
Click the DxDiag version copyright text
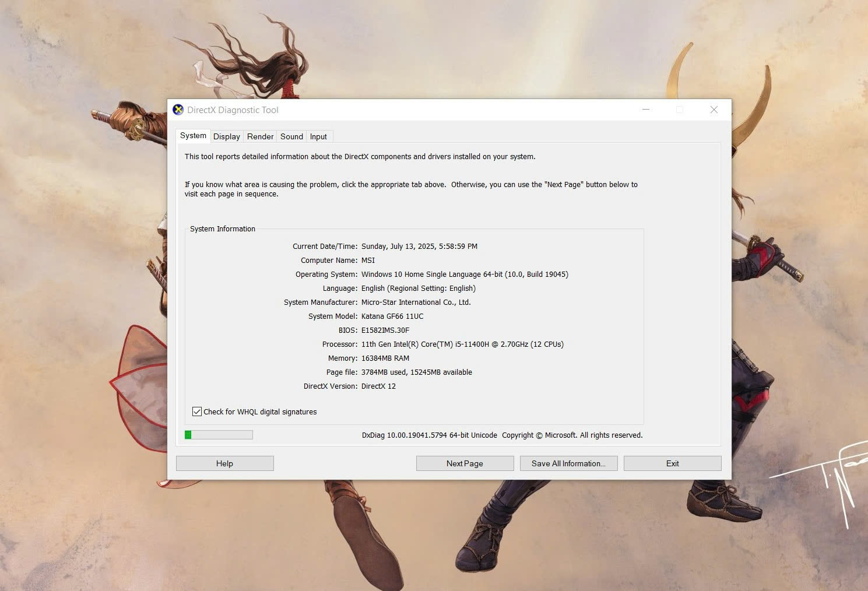502,435
